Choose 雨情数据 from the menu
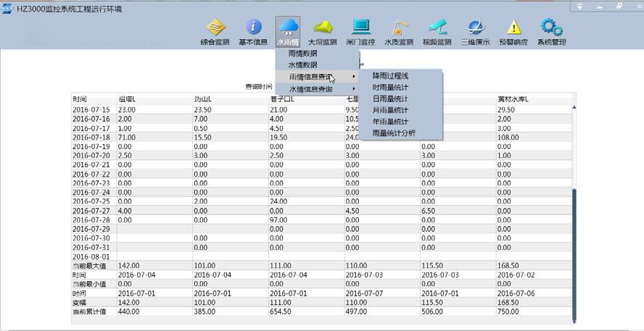The width and height of the screenshot is (644, 331). click(x=302, y=54)
